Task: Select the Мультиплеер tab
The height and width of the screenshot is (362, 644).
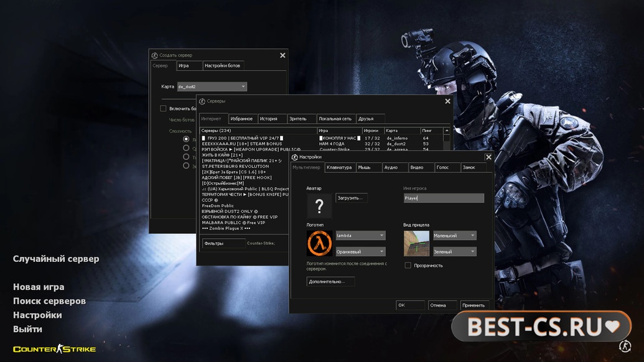Action: [307, 167]
